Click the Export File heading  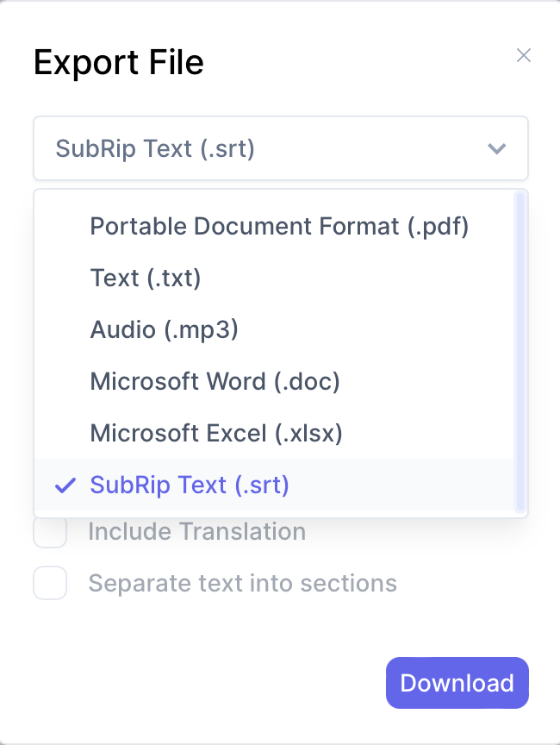point(118,62)
